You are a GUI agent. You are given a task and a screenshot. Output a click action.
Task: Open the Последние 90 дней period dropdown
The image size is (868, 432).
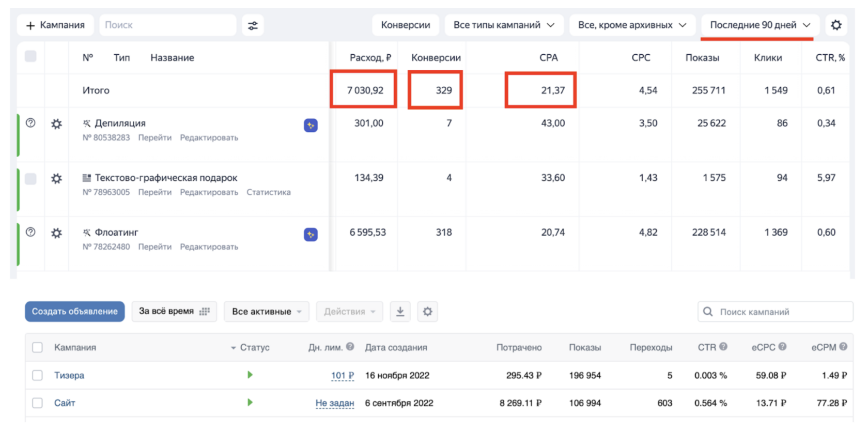760,25
